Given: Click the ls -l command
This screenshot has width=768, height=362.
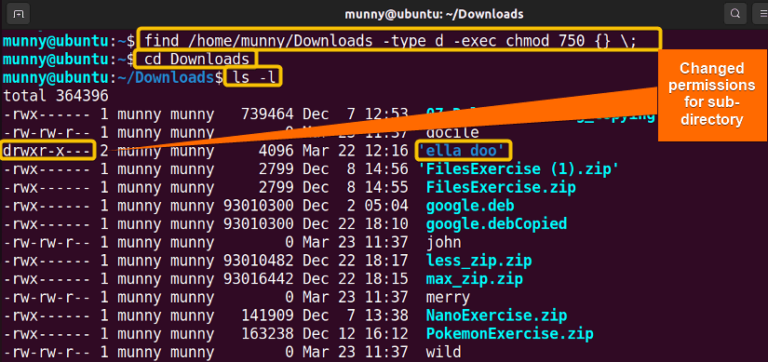Looking at the screenshot, I should (x=253, y=77).
